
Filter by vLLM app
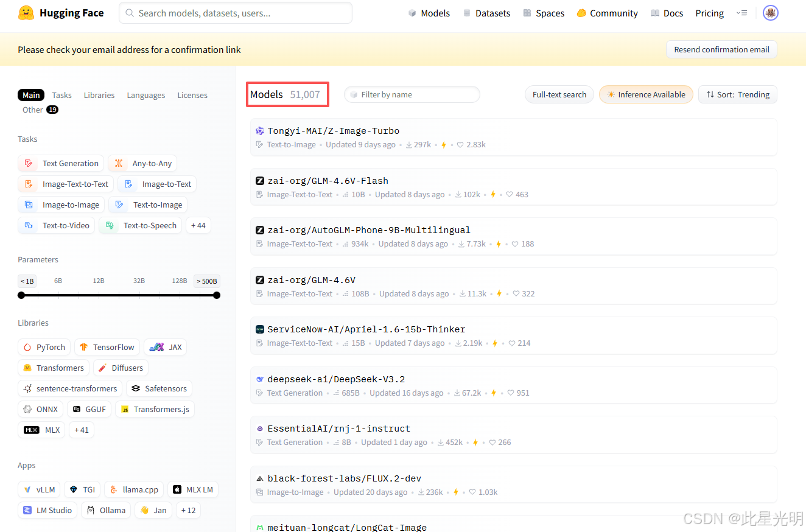[x=39, y=489]
